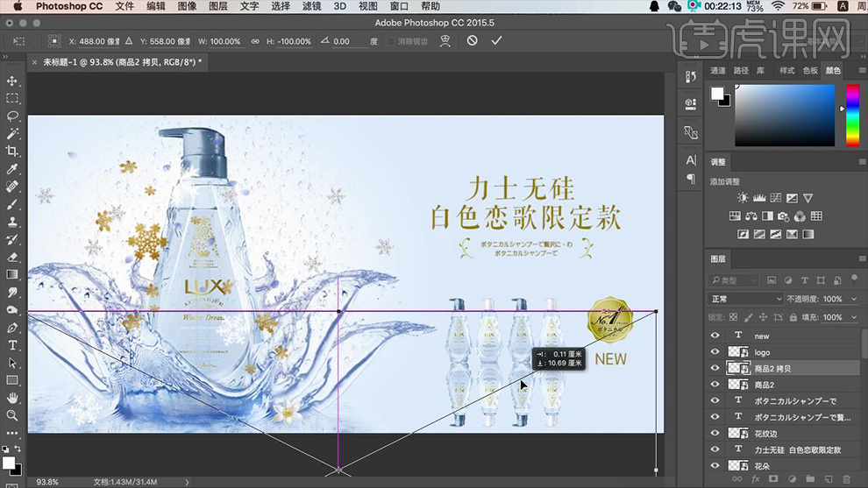Toggle the link width and height icon
868x488 pixels.
[254, 41]
